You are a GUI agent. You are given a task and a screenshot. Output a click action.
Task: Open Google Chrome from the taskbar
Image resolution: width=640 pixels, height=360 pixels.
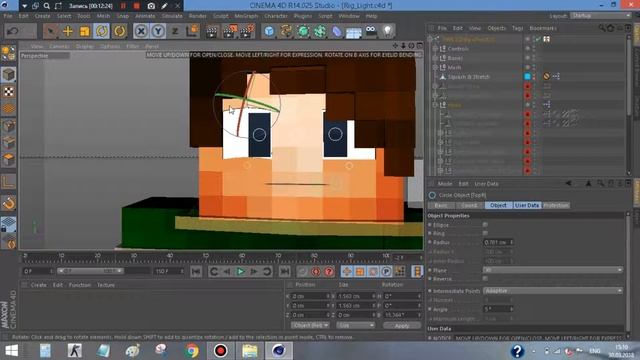(191, 351)
